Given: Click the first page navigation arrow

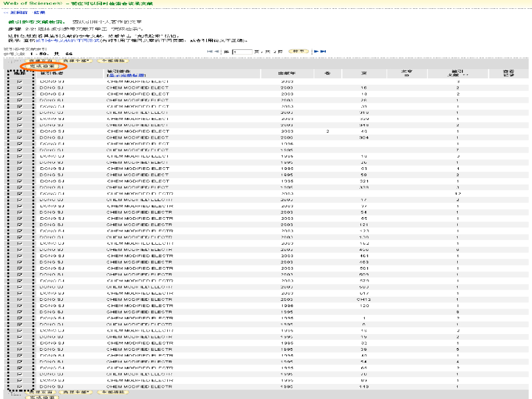Looking at the screenshot, I should coord(210,51).
